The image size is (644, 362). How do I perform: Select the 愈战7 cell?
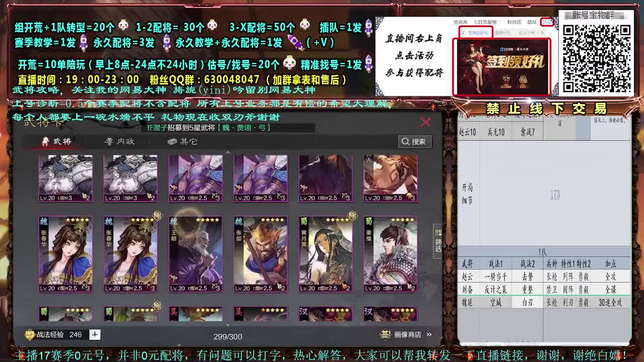tap(527, 132)
